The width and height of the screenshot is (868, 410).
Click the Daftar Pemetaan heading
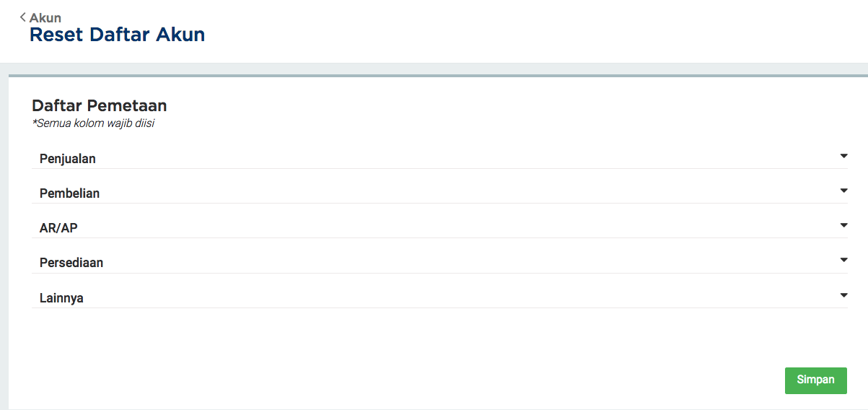[100, 106]
